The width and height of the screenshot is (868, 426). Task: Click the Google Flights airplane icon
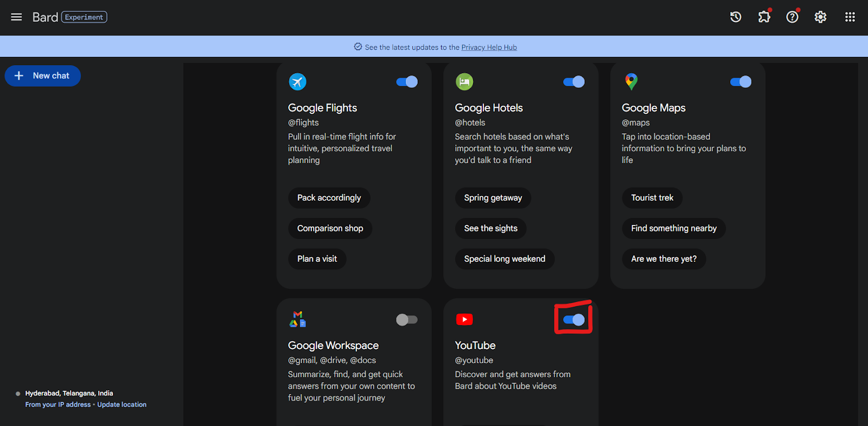297,82
